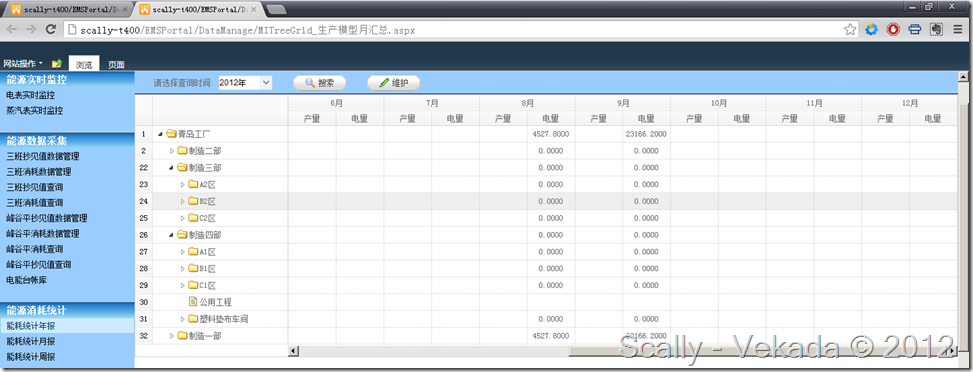Click the 制造三部 folder icon
This screenshot has width=973, height=372.
182,168
